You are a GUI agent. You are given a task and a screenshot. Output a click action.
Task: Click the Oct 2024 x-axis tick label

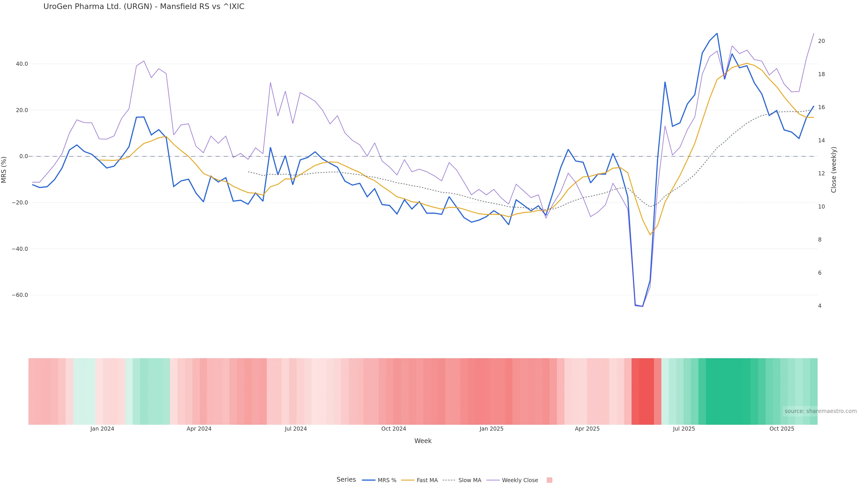pos(394,429)
